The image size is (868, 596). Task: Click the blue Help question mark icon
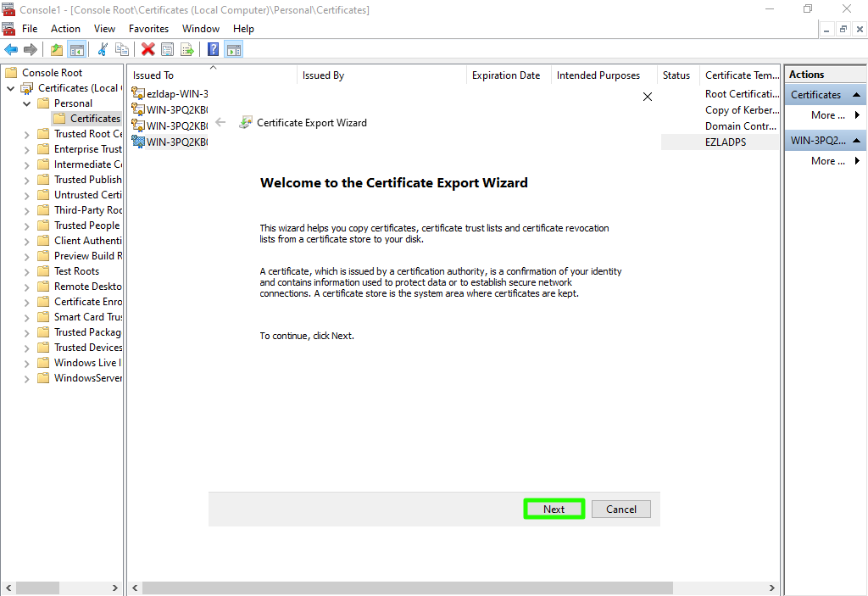coord(213,50)
